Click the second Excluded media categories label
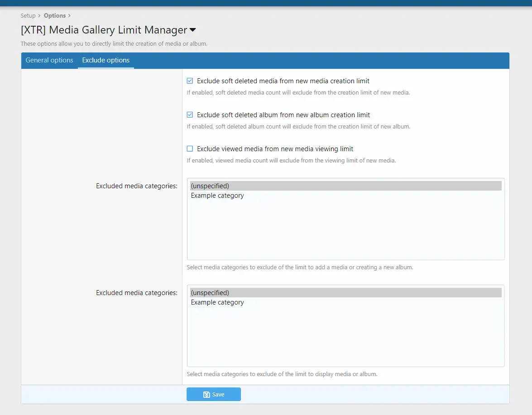The image size is (532, 415). point(137,293)
